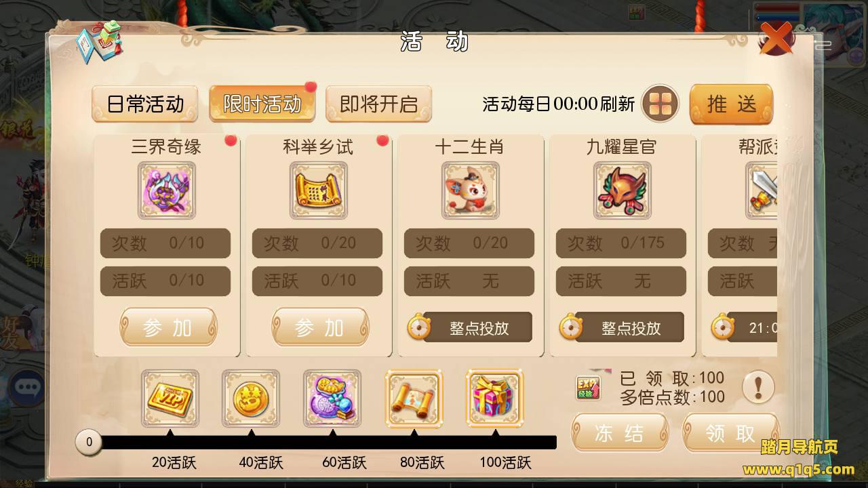
Task: Toggle the grid view icon next to 推送
Action: point(660,104)
